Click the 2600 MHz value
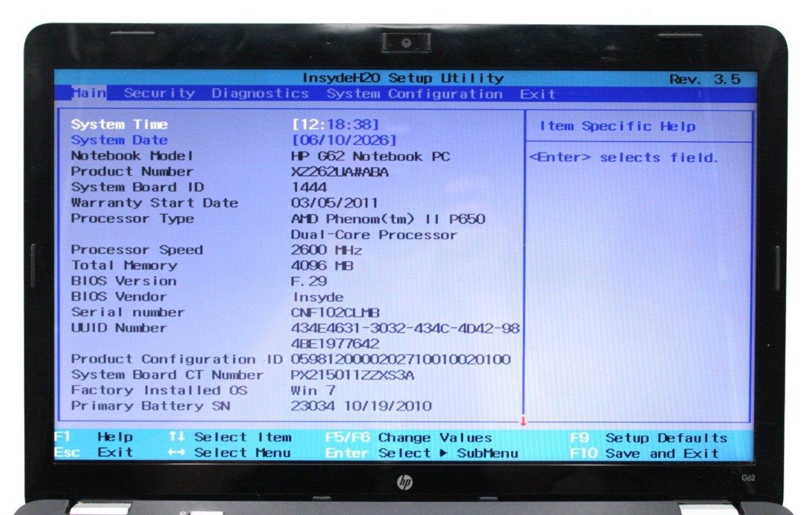812x515 pixels. 326,250
